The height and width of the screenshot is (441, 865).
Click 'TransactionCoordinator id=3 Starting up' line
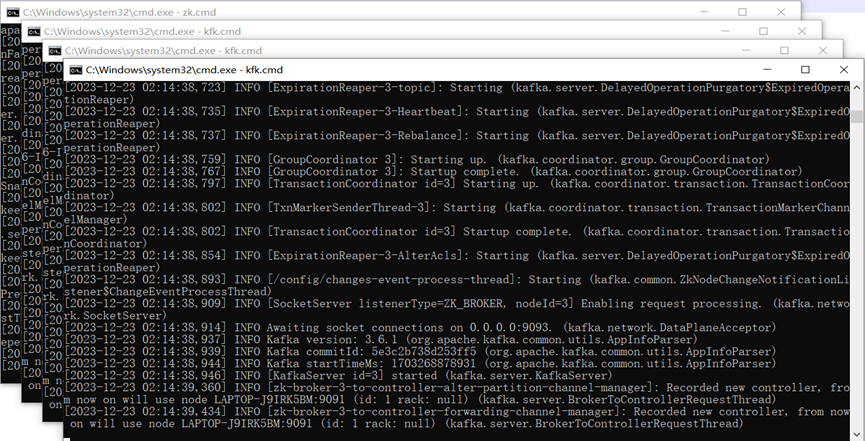pos(457,189)
